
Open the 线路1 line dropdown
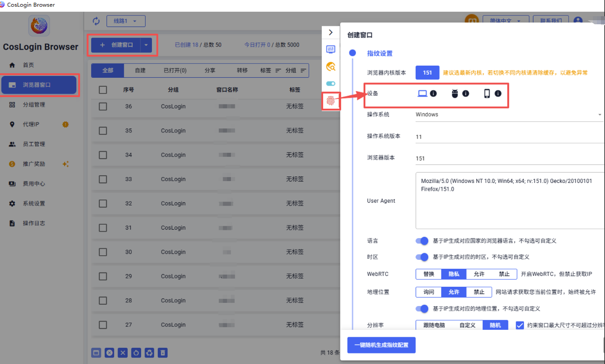click(126, 21)
